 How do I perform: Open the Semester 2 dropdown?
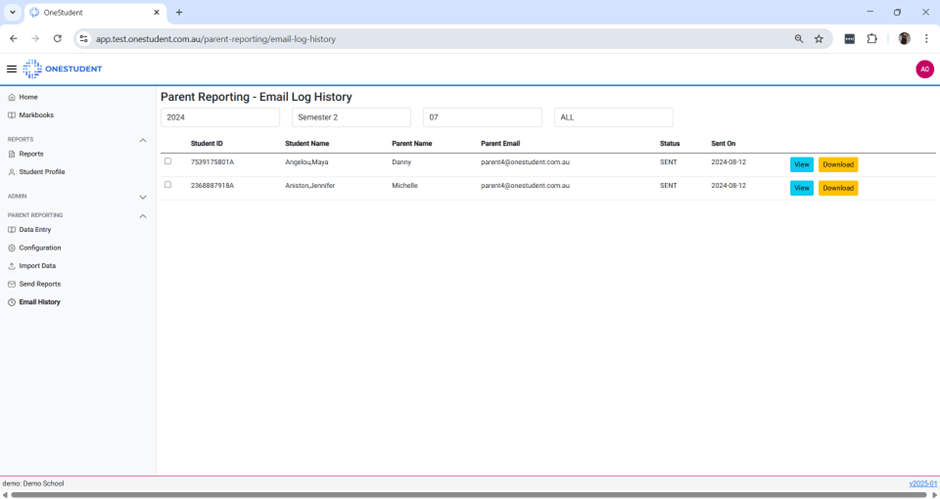[351, 117]
